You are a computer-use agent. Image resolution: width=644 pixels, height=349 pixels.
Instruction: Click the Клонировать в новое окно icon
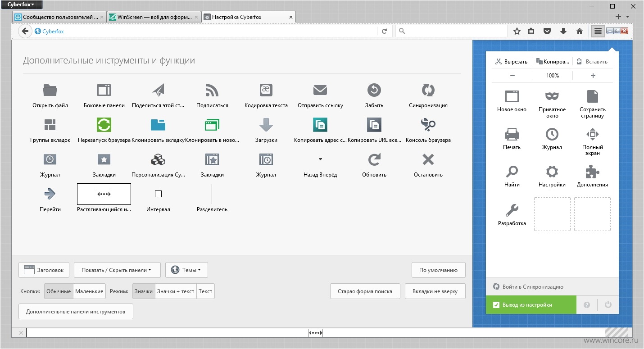point(212,125)
